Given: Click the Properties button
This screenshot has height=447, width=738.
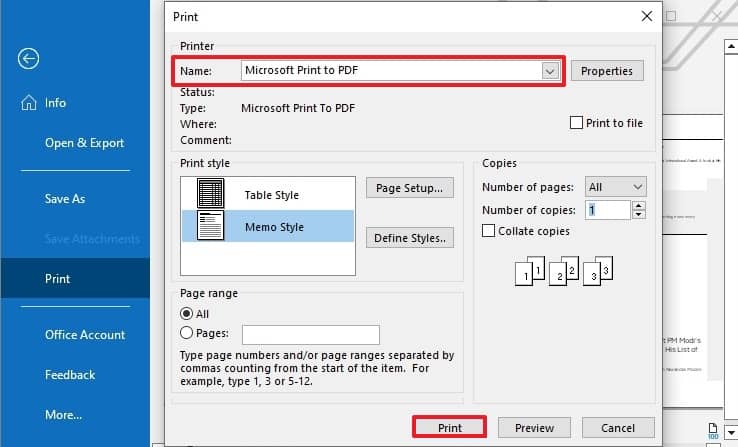Looking at the screenshot, I should (x=607, y=71).
